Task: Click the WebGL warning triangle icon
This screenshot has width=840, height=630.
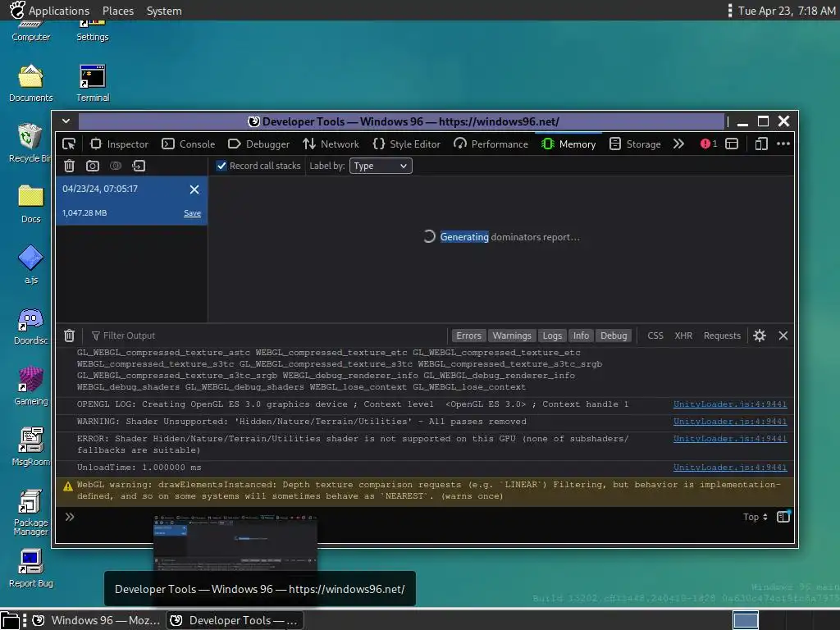Action: 68,486
